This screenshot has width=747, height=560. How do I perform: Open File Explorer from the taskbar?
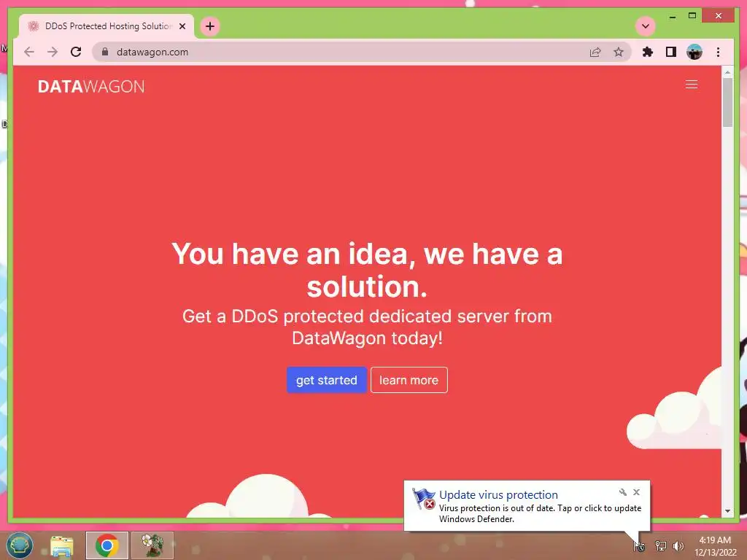coord(62,545)
